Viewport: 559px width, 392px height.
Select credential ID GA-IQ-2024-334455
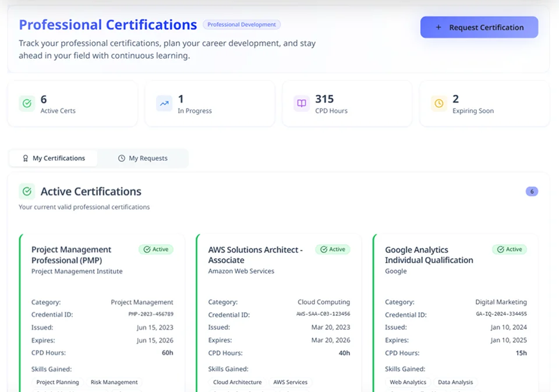click(x=501, y=314)
